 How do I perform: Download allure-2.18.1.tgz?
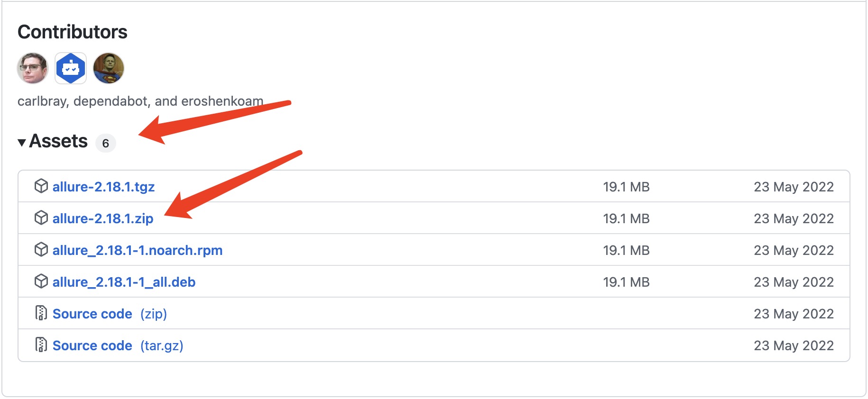(103, 187)
